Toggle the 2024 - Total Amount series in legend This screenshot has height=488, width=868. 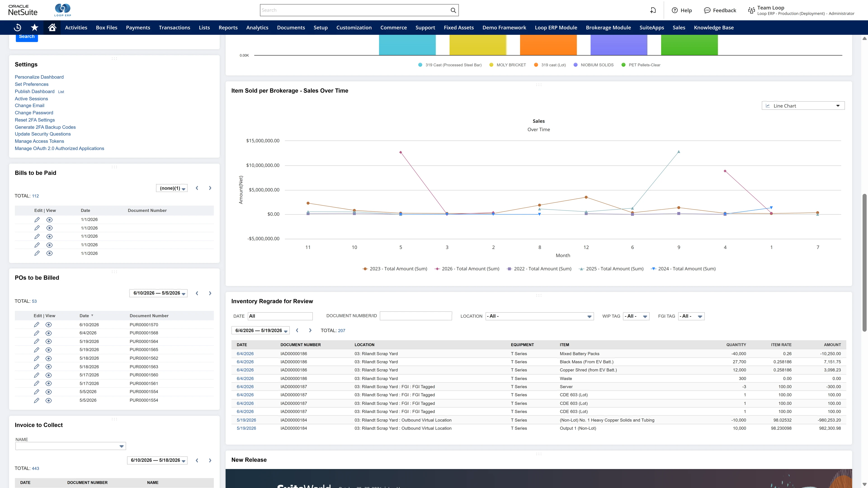[x=683, y=269]
